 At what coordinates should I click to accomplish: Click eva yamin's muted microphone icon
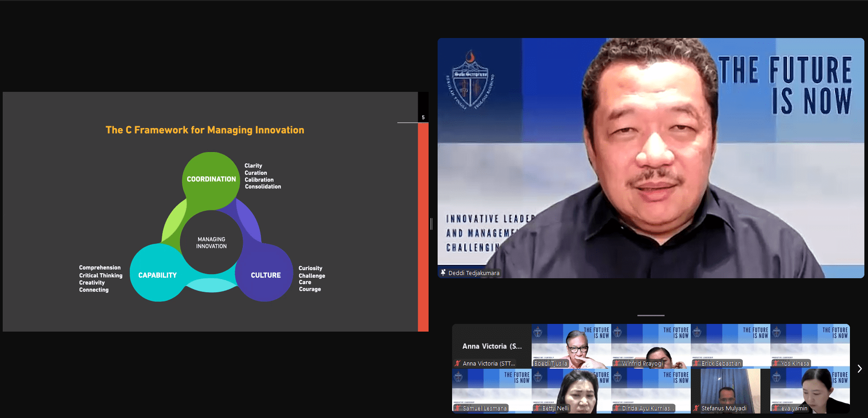coord(776,408)
